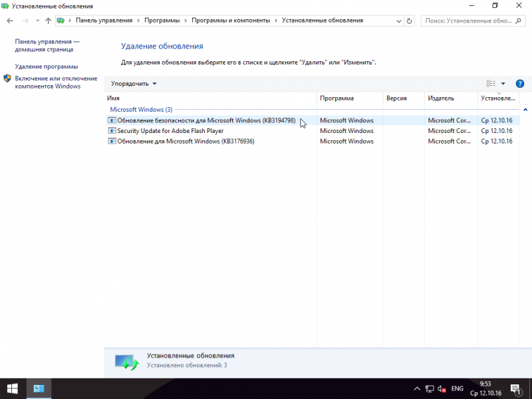532x399 pixels.
Task: Change view using the view icon
Action: coord(491,84)
